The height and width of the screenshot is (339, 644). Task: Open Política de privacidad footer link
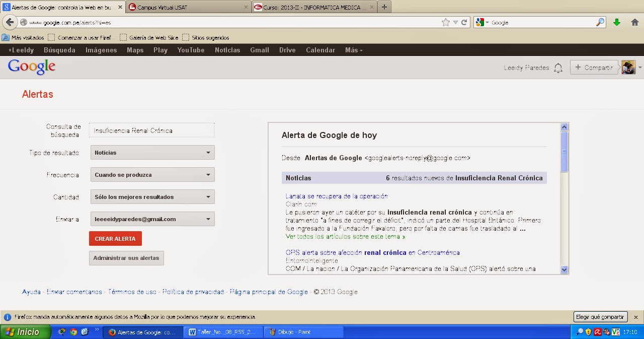tap(193, 292)
